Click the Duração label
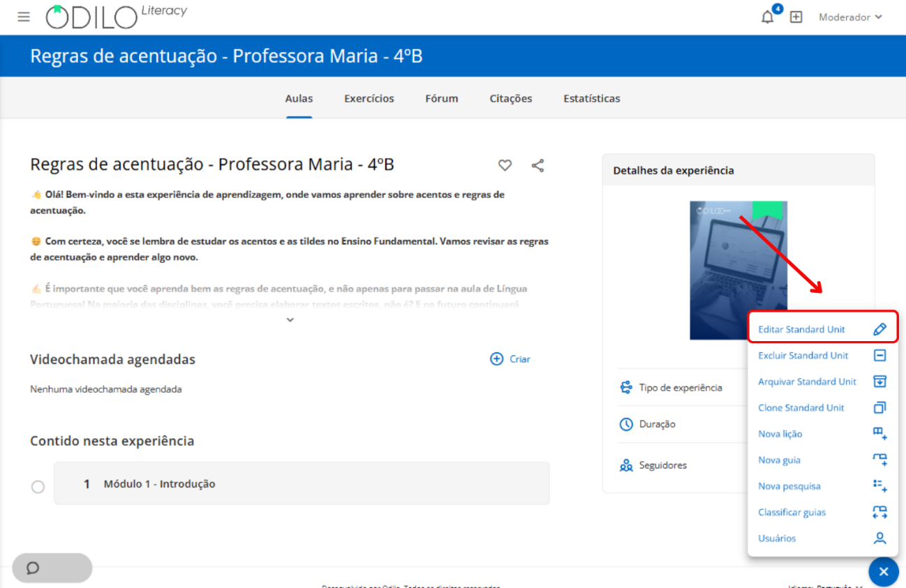Image resolution: width=906 pixels, height=588 pixels. point(658,424)
